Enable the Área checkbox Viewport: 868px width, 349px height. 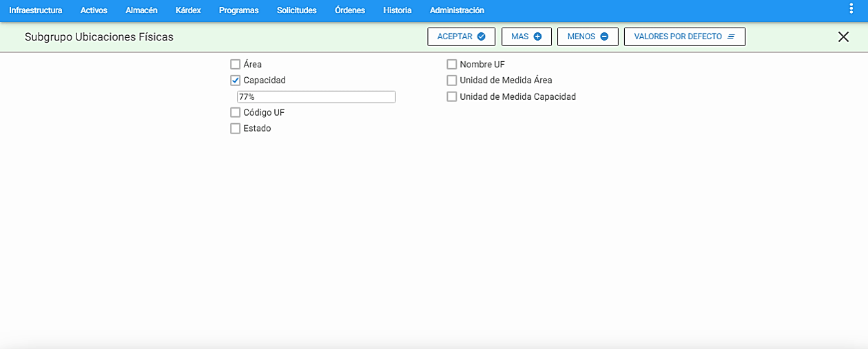(236, 64)
